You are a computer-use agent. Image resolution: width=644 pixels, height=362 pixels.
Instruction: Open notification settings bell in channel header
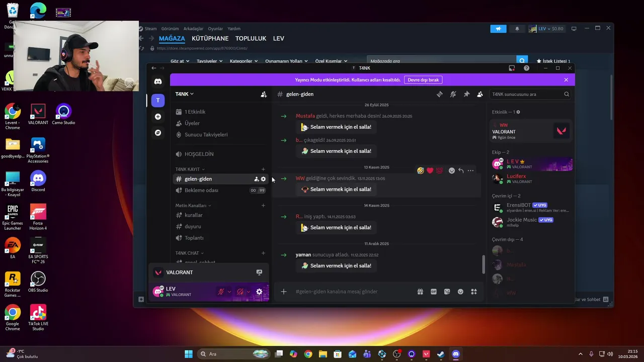(453, 94)
